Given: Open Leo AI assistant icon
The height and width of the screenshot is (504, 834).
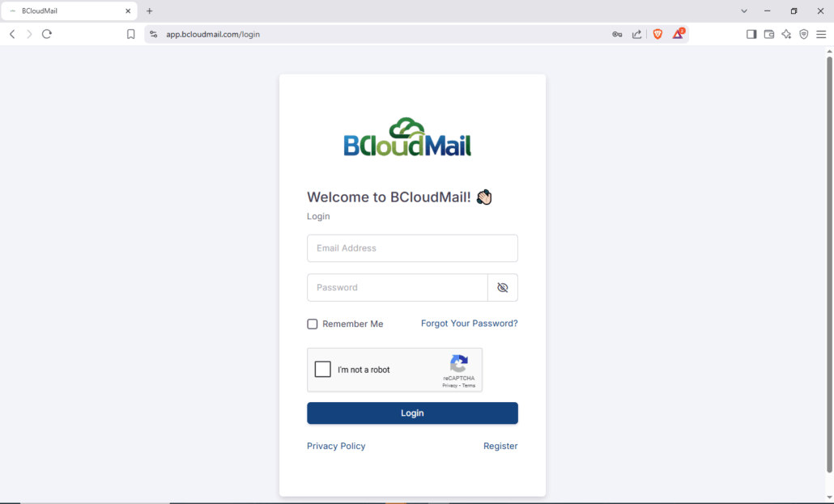Looking at the screenshot, I should tap(787, 34).
